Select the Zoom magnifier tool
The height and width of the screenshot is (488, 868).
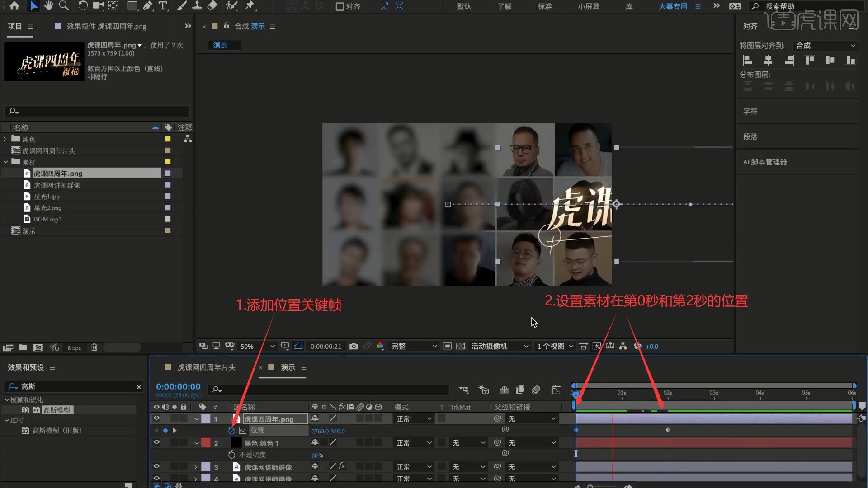pos(64,6)
